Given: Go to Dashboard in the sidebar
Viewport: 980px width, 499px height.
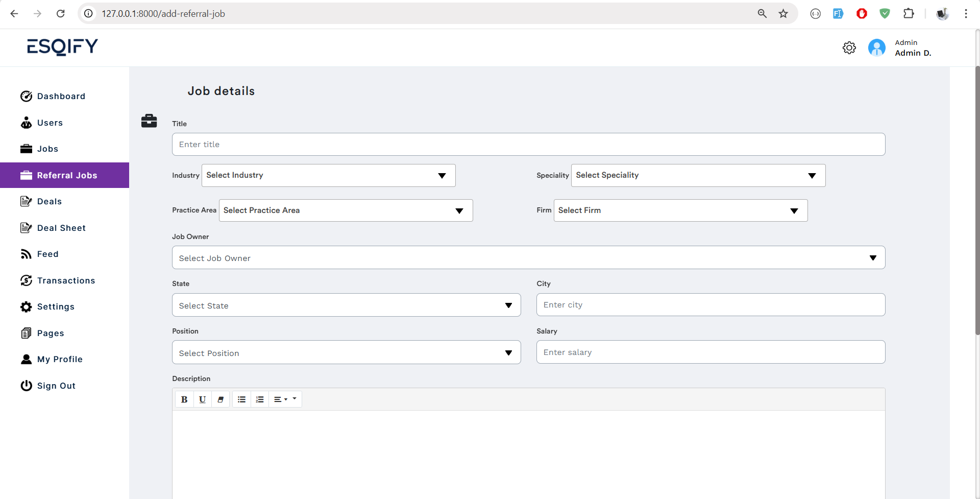Looking at the screenshot, I should coord(61,97).
